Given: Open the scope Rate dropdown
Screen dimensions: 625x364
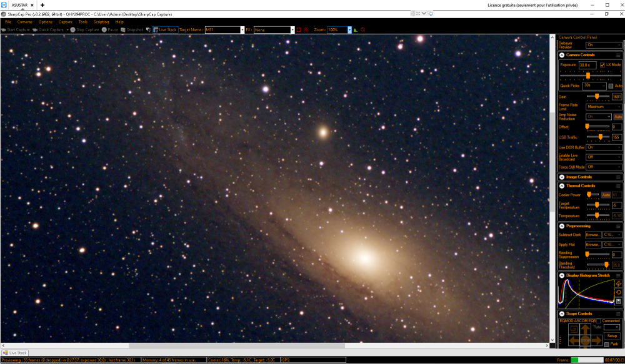Looking at the screenshot, I should [x=611, y=327].
